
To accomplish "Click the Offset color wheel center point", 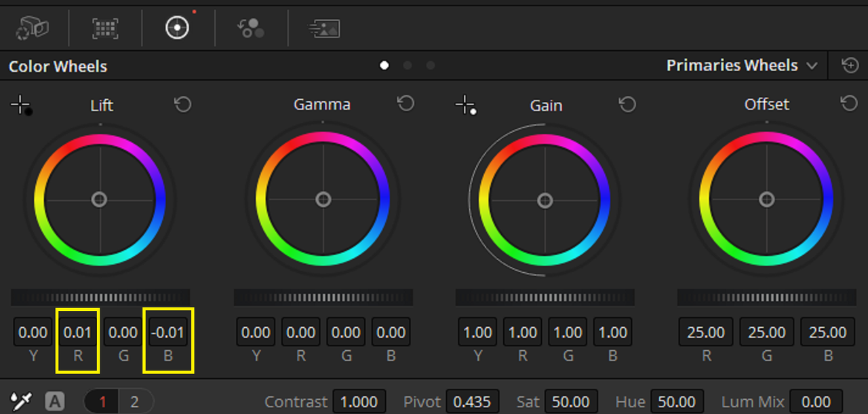I will (766, 199).
